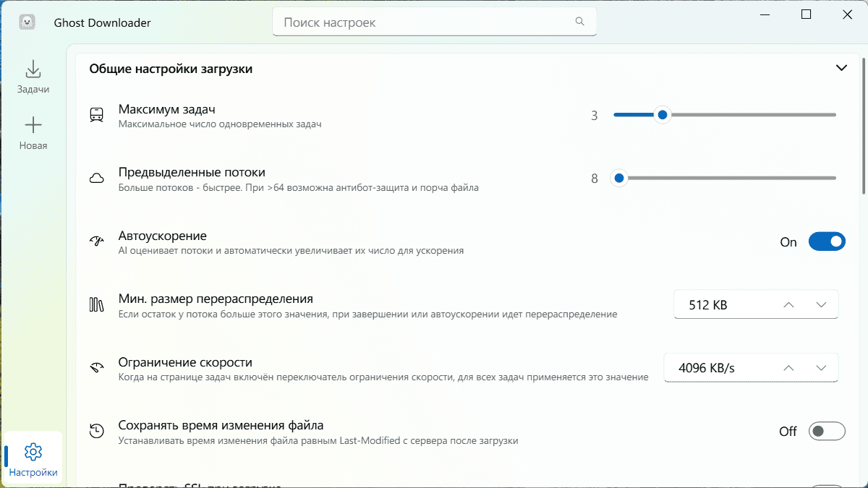Click the 4096 KB/s speed limit field
Image resolution: width=868 pixels, height=488 pixels.
[751, 367]
